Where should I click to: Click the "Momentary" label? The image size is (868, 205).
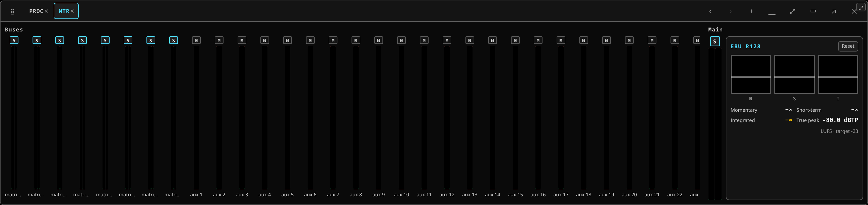[x=744, y=110]
